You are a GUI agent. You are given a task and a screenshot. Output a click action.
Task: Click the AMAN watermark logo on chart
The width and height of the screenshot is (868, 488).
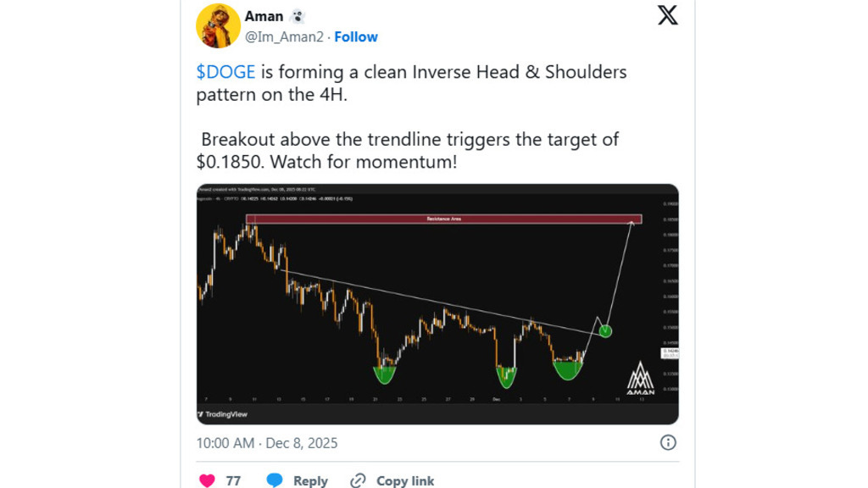[x=640, y=380]
